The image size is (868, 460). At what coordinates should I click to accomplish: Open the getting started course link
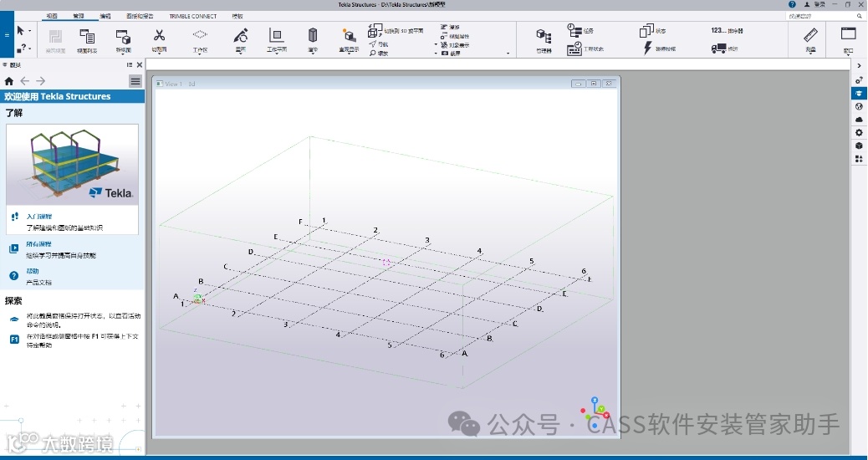pos(39,217)
